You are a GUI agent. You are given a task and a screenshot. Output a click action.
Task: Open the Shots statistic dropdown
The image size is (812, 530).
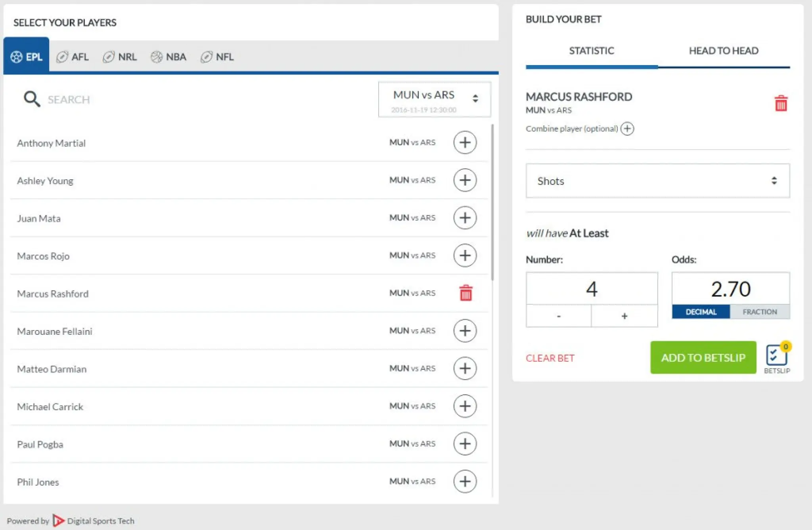point(658,181)
